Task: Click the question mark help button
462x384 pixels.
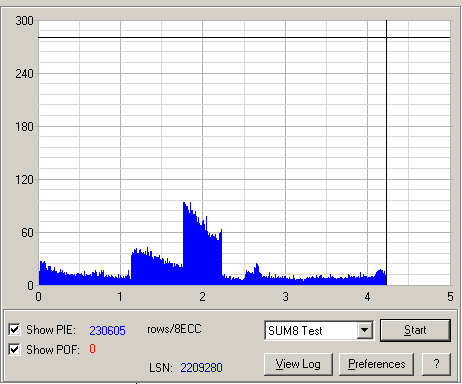Action: tap(436, 364)
